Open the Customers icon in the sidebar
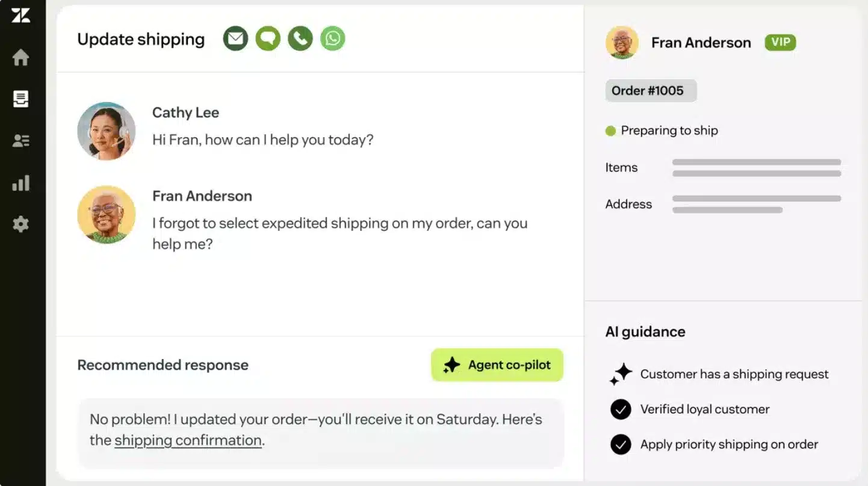Viewport: 868px width, 486px height. 21,140
